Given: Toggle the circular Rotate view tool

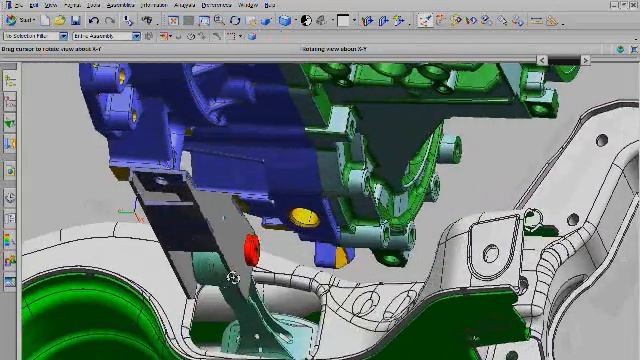Looking at the screenshot, I should pos(235,20).
